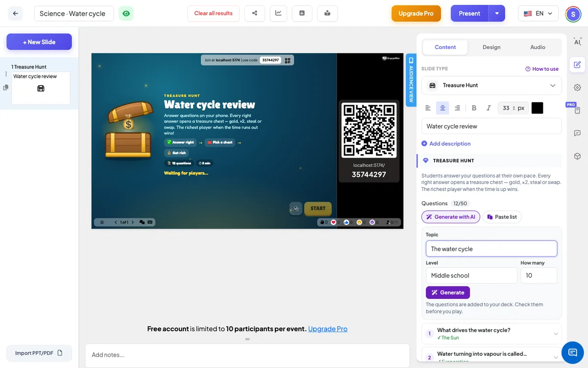Click the keyboard icon in slide bottom bar

(150, 222)
